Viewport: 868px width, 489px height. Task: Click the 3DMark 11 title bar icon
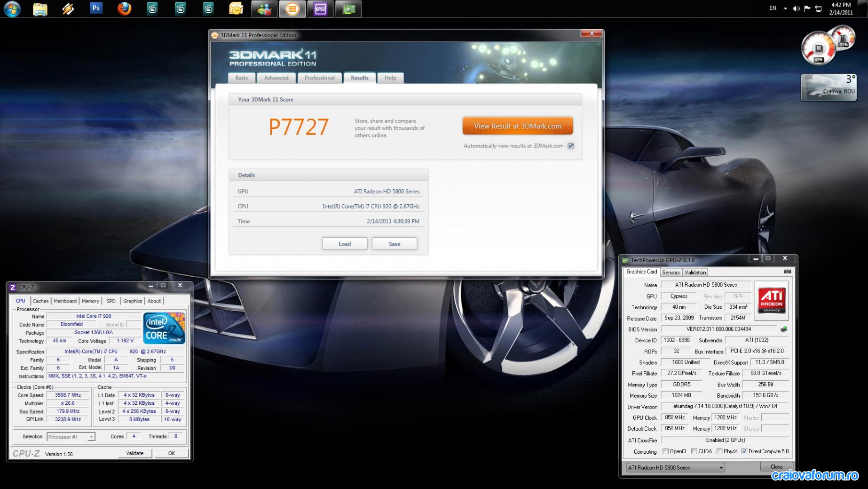(x=215, y=35)
